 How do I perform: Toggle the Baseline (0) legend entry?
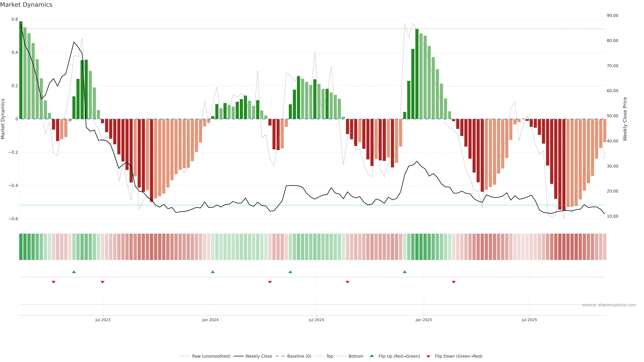(299, 356)
